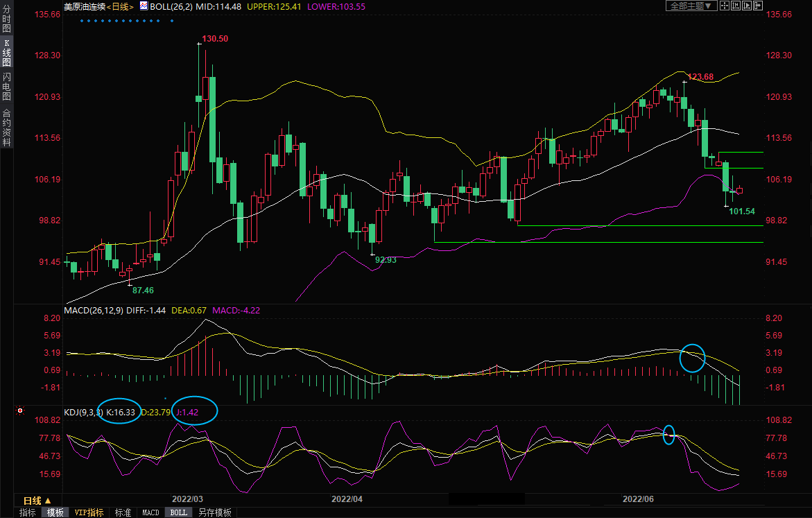The image size is (812, 518).
Task: Click the small red icon beside KDJ panel
Action: [21, 411]
